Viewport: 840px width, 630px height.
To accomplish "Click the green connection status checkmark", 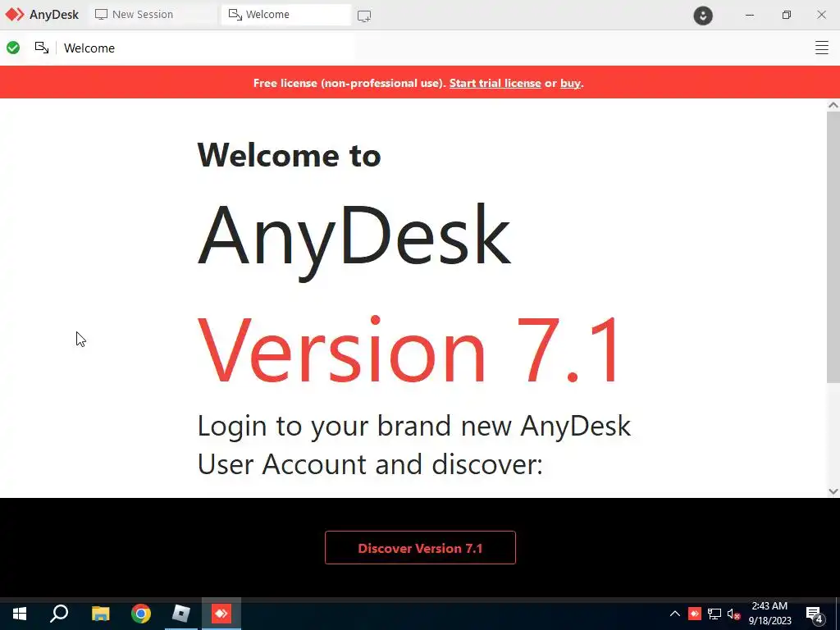I will tap(13, 48).
